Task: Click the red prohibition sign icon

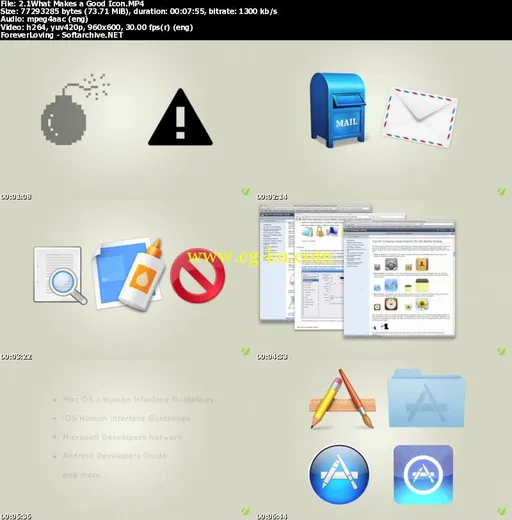Action: 198,275
